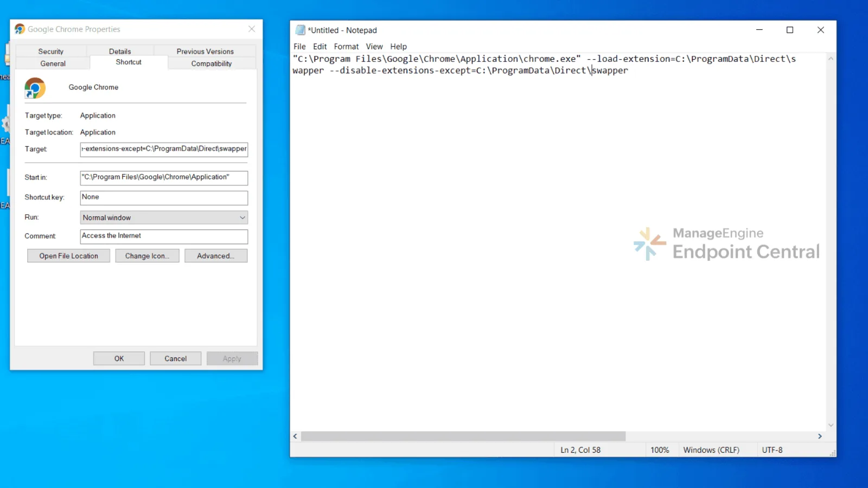Click the Change Icon button
This screenshot has height=488, width=868.
pos(147,256)
